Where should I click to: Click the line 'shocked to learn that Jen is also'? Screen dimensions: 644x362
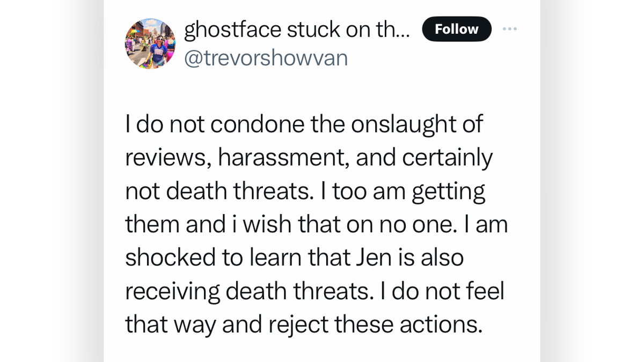(294, 258)
